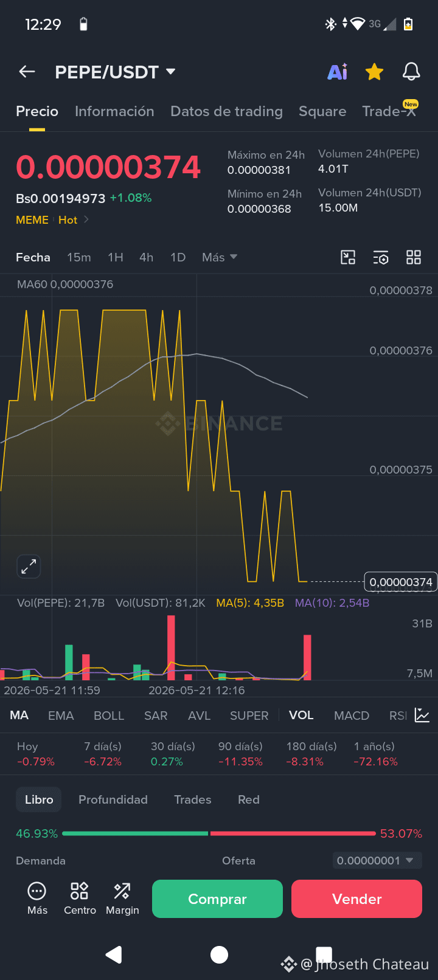Enable the SAR indicator
438x980 pixels.
(x=156, y=716)
